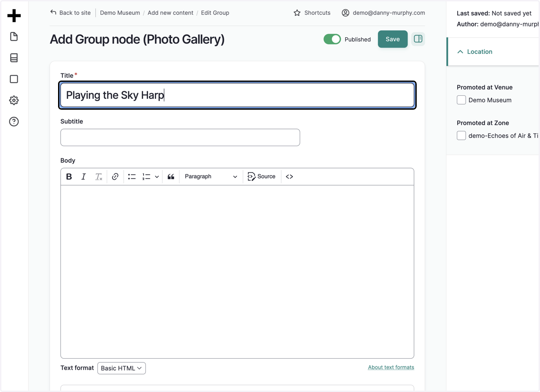Click the Save button
540x392 pixels.
pos(392,39)
